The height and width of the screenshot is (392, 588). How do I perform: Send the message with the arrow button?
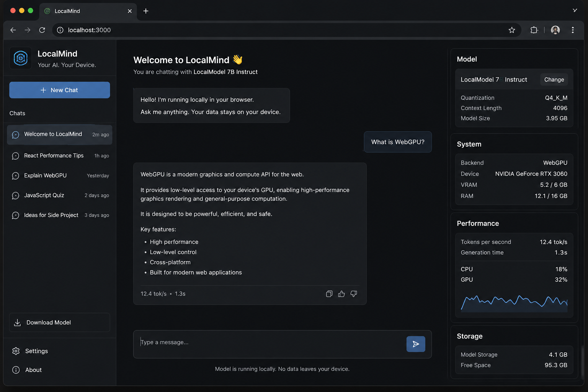[416, 344]
